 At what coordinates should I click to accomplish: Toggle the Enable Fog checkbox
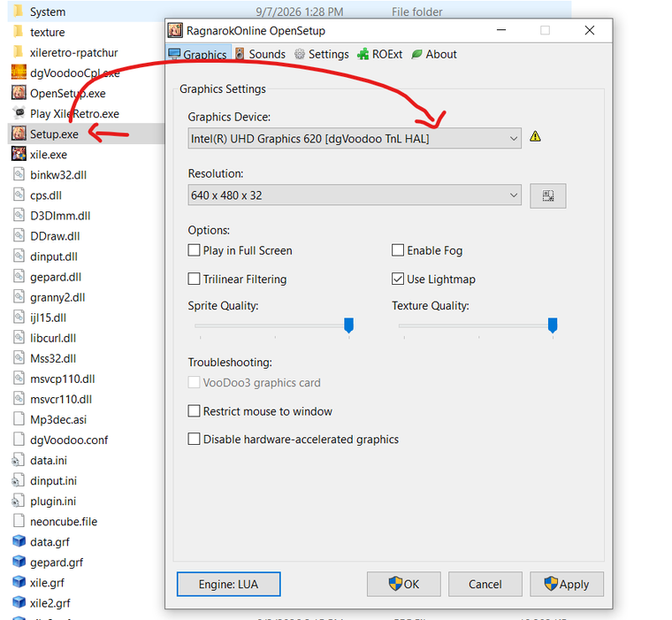(x=398, y=250)
